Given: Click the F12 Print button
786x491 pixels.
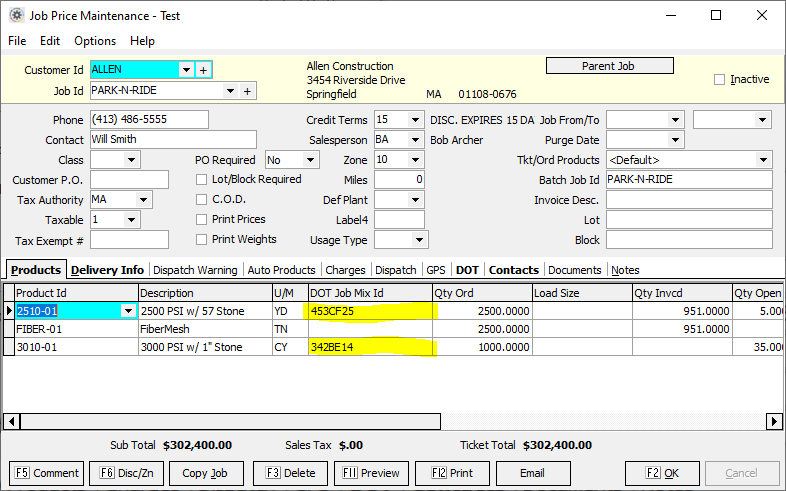Looking at the screenshot, I should [x=452, y=473].
